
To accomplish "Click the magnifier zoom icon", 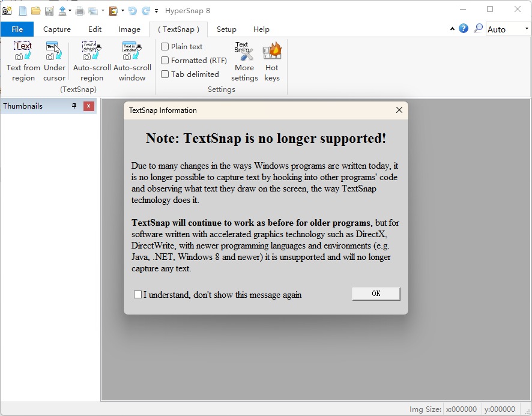I will click(478, 28).
